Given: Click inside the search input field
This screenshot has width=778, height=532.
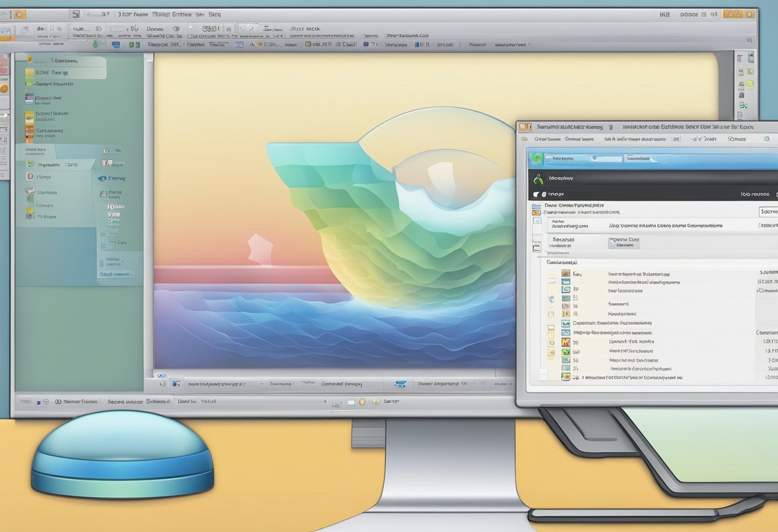Looking at the screenshot, I should coord(605,158).
